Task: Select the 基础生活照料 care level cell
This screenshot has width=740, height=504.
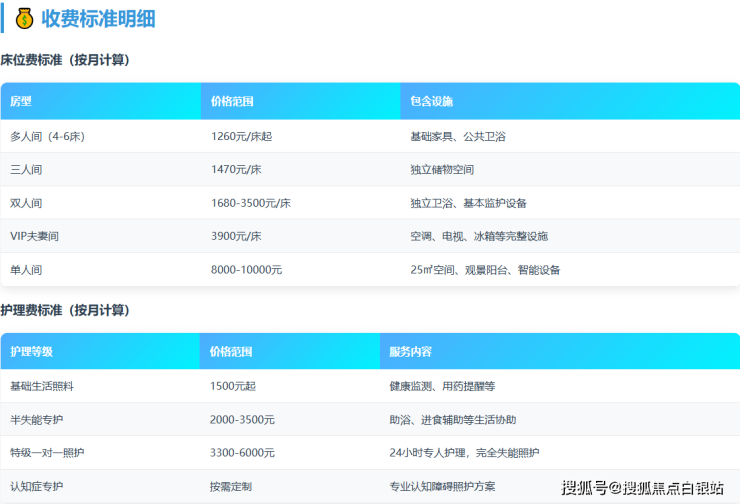Action: (41, 386)
